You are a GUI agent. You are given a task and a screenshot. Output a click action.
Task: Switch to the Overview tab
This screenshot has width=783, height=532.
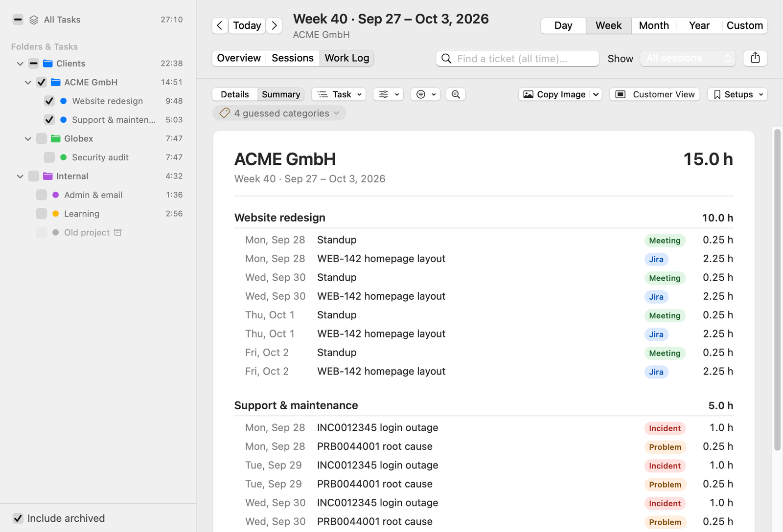239,58
